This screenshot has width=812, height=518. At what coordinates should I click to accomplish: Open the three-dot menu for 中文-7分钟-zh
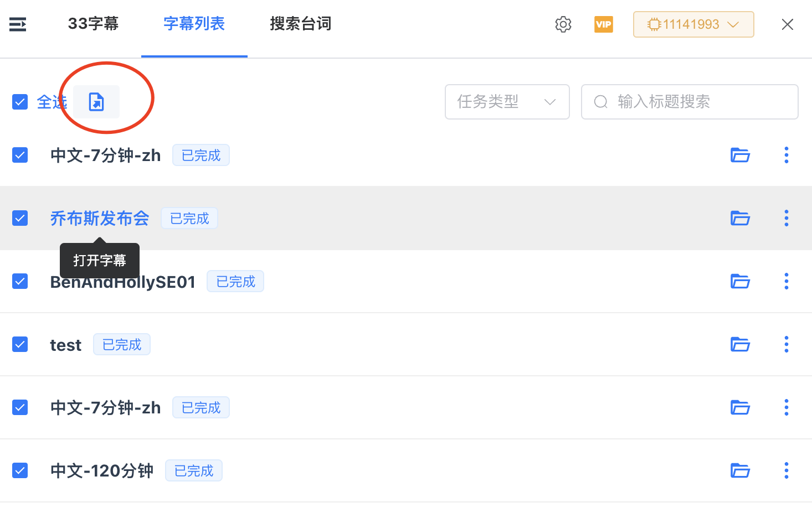click(x=786, y=155)
